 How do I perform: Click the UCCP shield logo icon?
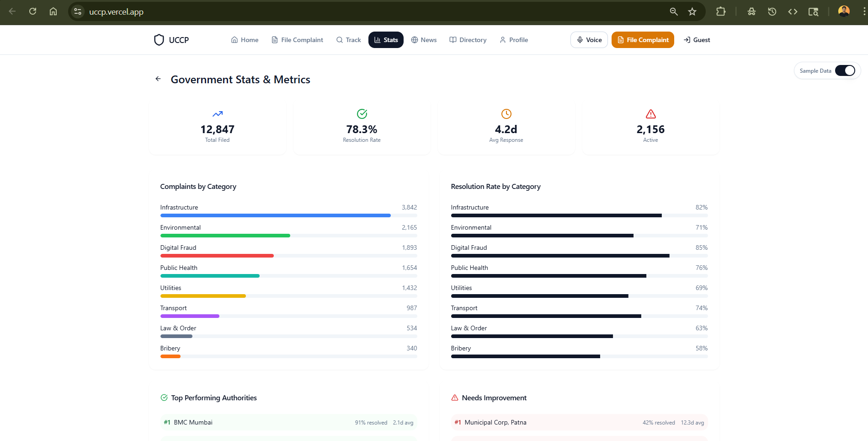159,40
